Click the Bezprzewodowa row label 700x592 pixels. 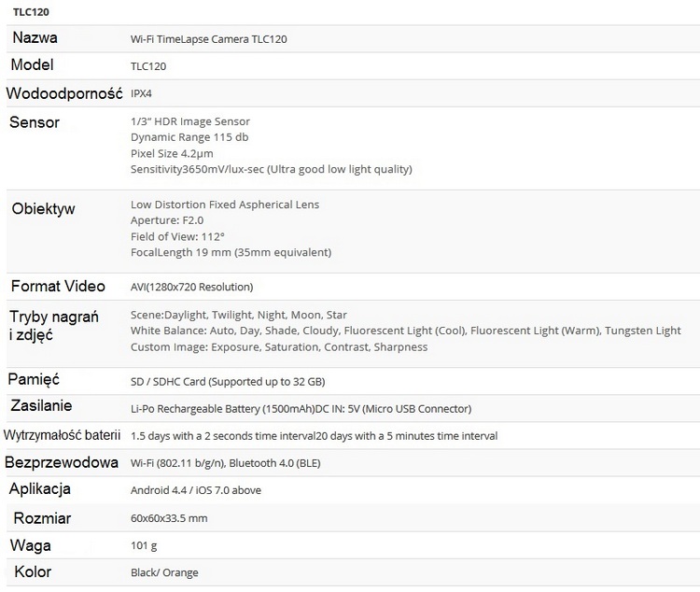click(x=62, y=463)
